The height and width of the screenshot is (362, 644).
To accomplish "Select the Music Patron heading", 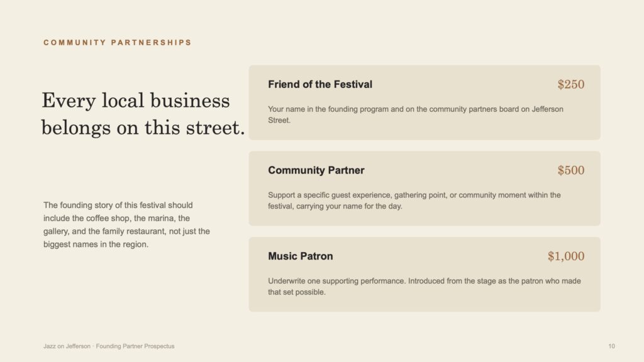I will tap(300, 256).
